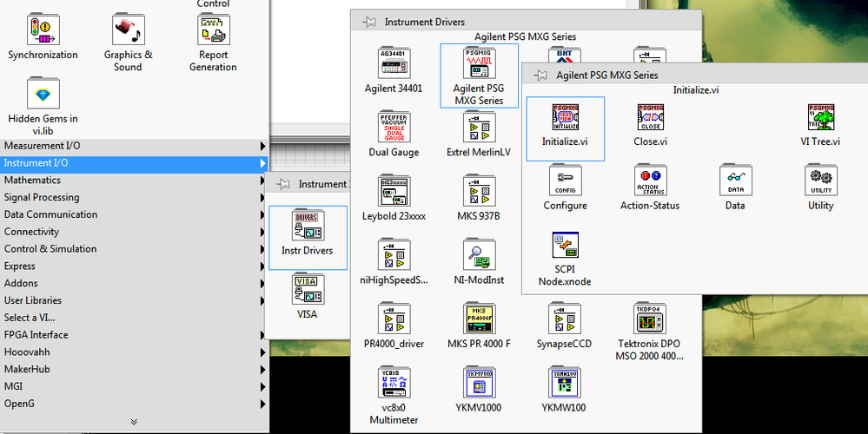868x434 pixels.
Task: Select the Instrument I/O category
Action: coord(135,163)
